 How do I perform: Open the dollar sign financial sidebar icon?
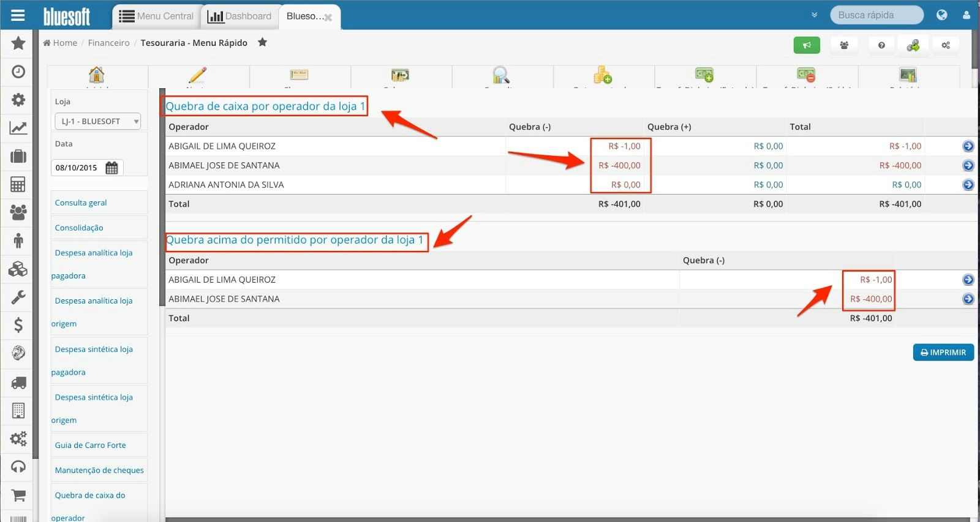pos(18,325)
